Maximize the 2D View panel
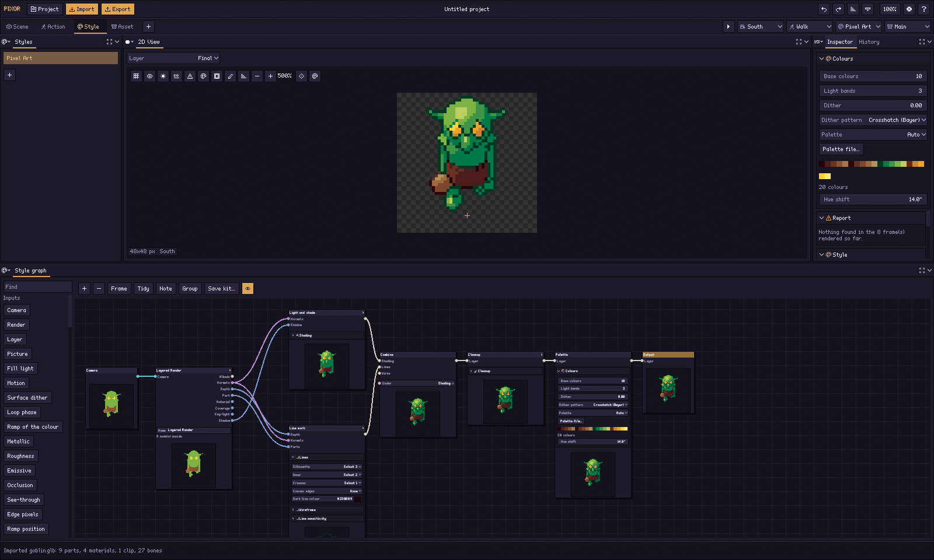 point(799,42)
